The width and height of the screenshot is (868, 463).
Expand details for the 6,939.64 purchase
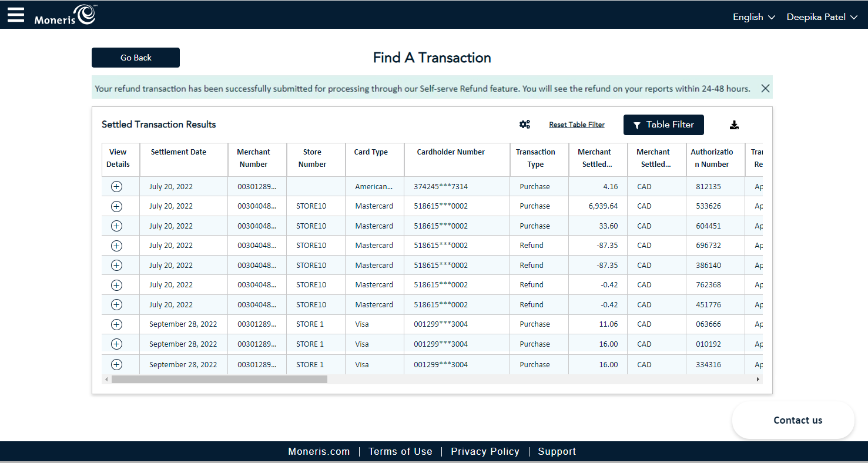pyautogui.click(x=116, y=206)
